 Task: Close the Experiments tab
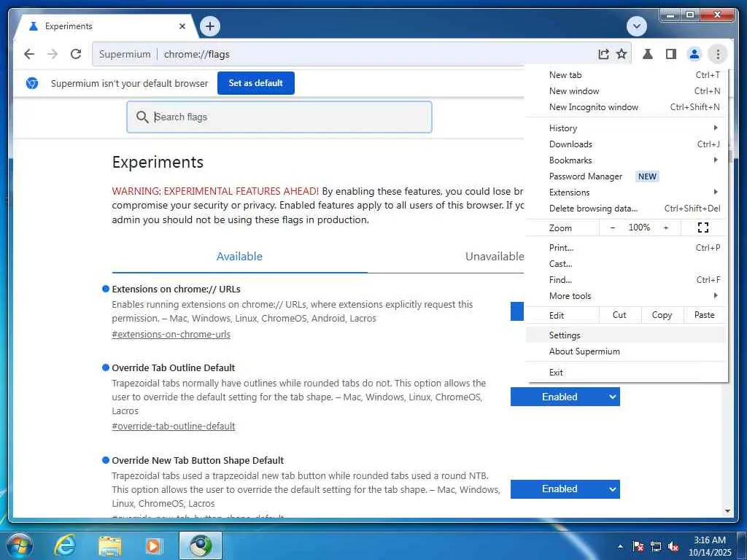pyautogui.click(x=182, y=26)
